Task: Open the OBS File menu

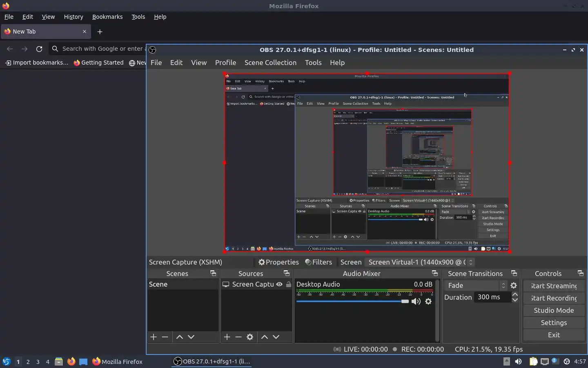Action: click(x=156, y=63)
